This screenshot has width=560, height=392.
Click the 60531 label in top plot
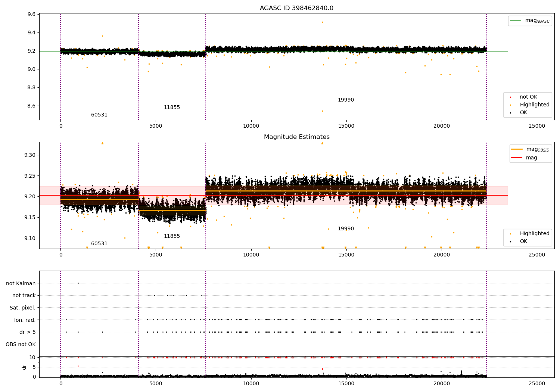pyautogui.click(x=99, y=115)
